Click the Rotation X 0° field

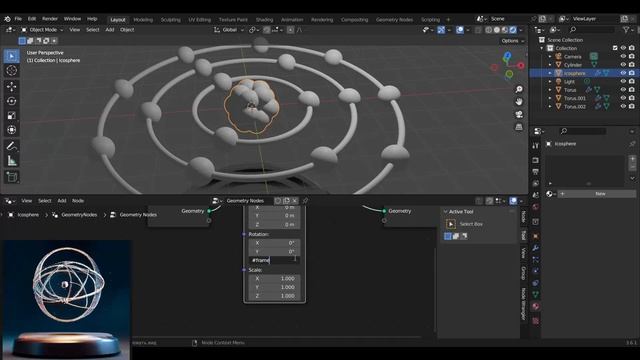click(x=274, y=243)
